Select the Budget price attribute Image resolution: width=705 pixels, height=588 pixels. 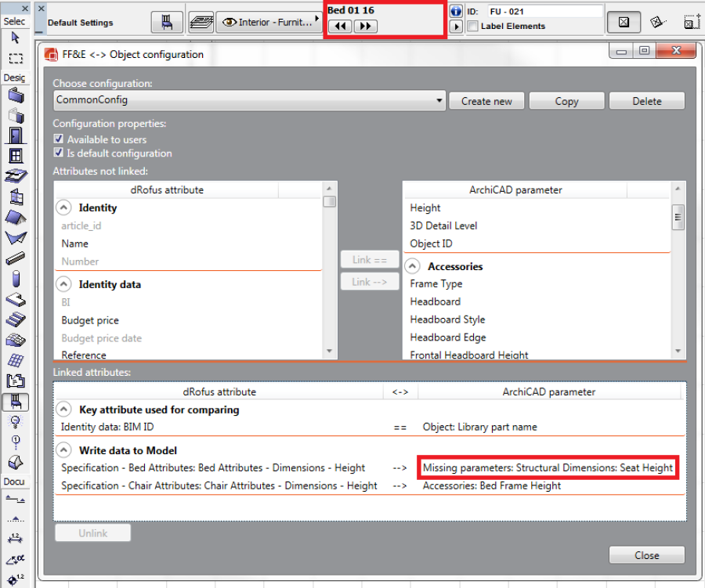pos(90,320)
